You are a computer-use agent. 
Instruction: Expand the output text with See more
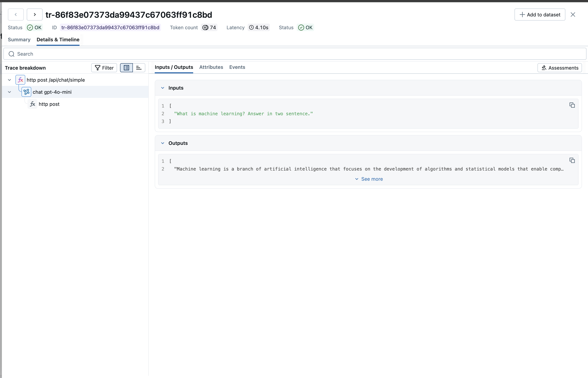point(369,179)
